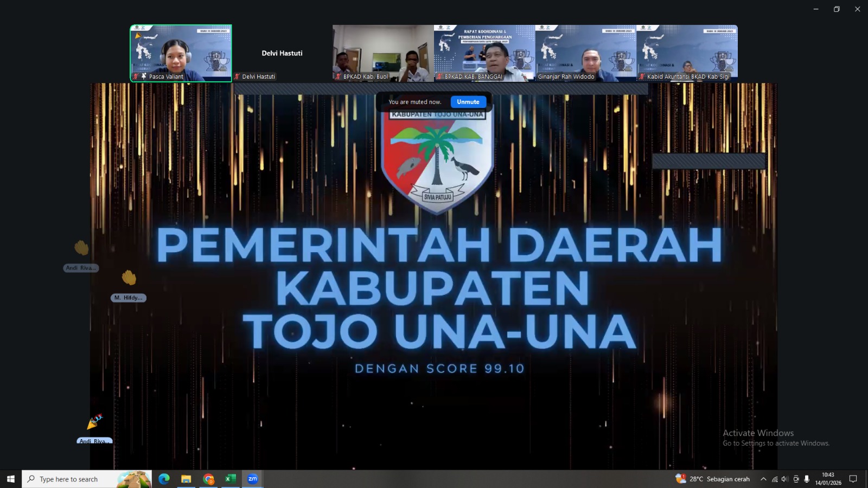Click the blue Unmute button
868x488 pixels.
point(468,102)
